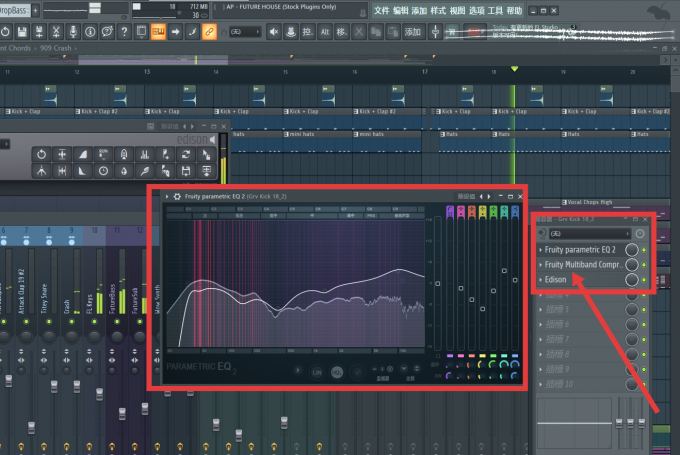This screenshot has width=680, height=455.
Task: Click the Edison save floppy icon
Action: 186,171
